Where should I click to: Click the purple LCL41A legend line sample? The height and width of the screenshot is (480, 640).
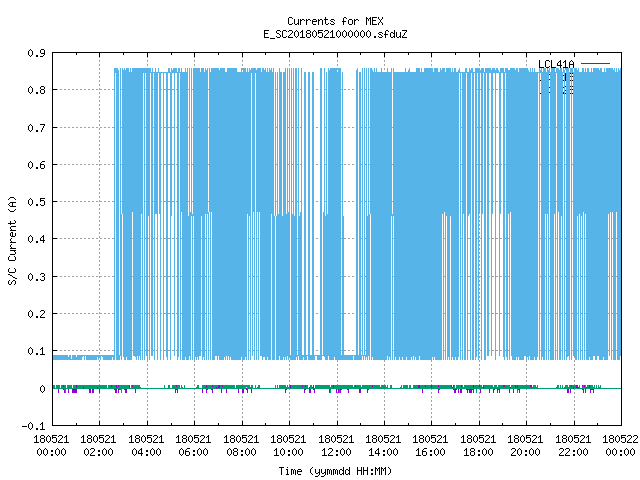595,64
